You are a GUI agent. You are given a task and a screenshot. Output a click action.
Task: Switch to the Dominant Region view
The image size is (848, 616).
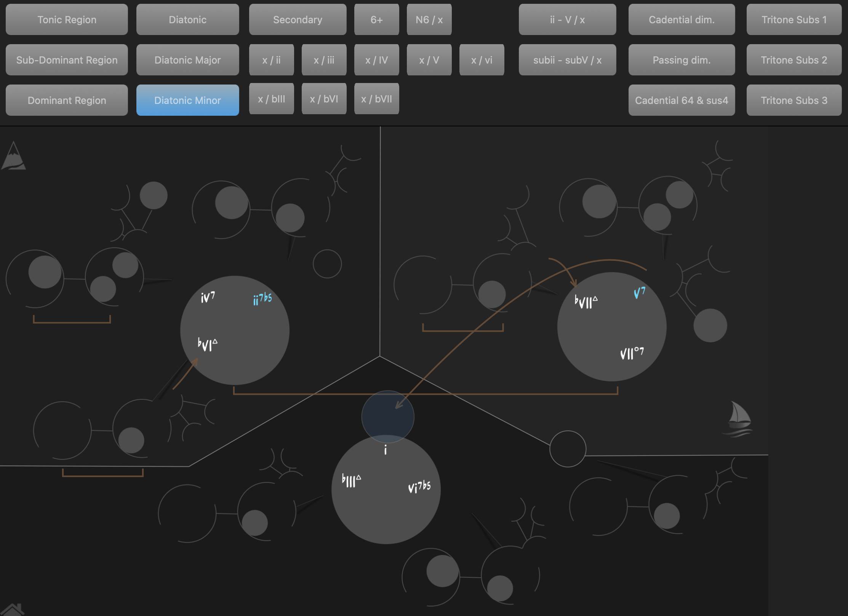tap(67, 100)
